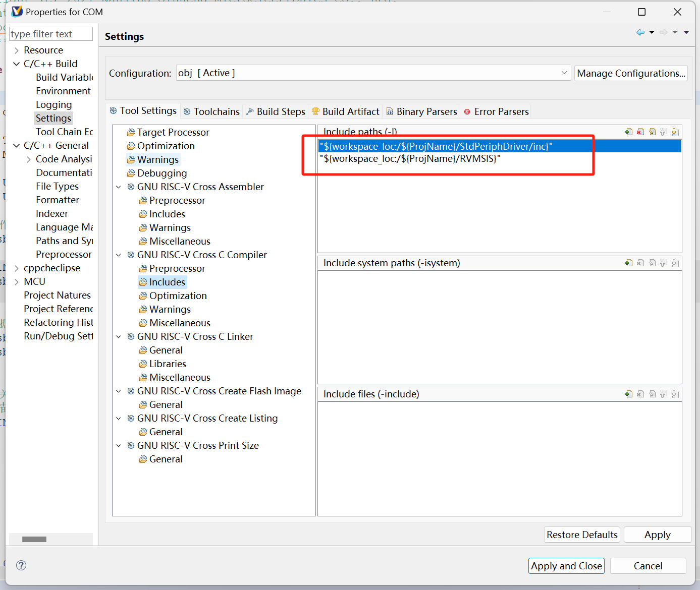Switch to the Tool Settings tab
Screen dimensions: 700x590
pos(143,111)
